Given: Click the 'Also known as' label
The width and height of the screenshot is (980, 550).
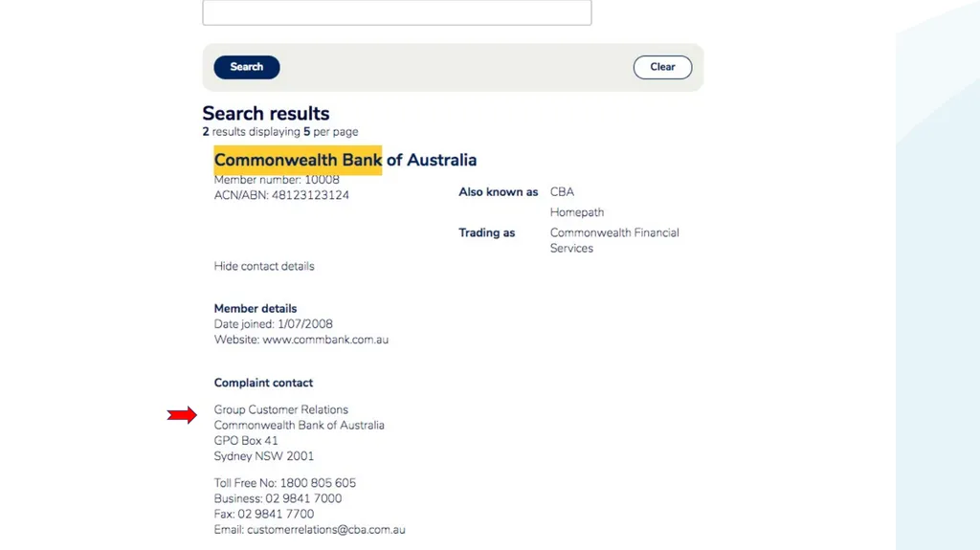Looking at the screenshot, I should pos(498,192).
